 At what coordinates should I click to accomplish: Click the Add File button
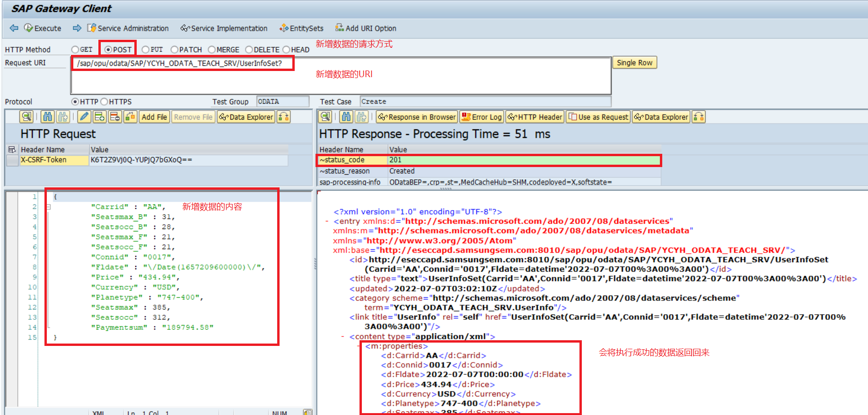[154, 117]
